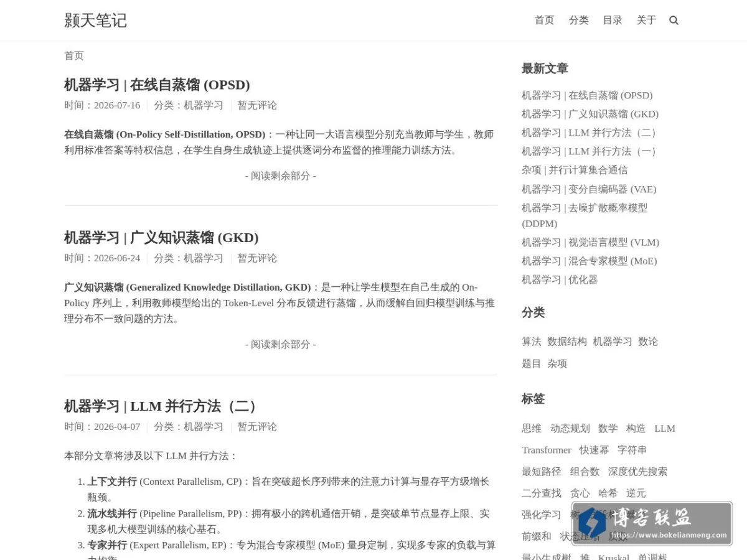Viewport: 747px width, 560px height.
Task: Open sidebar article 视觉语言模型 (VLM)
Action: pos(590,242)
